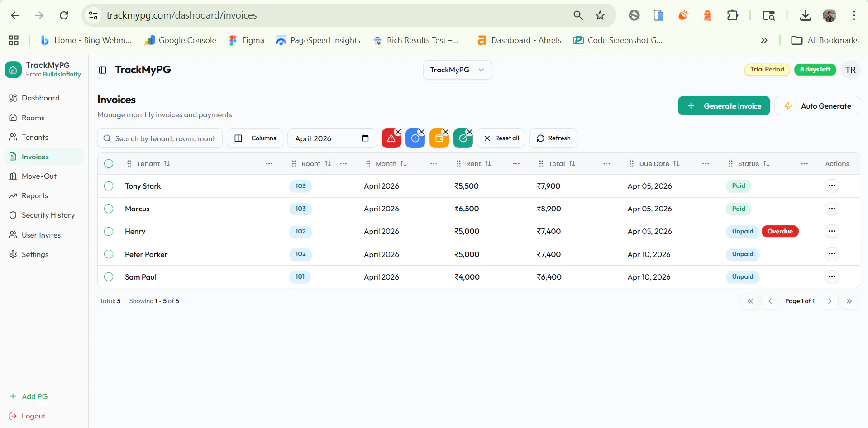This screenshot has height=428, width=868.
Task: Select the Tony Stark row checkbox
Action: pos(109,186)
